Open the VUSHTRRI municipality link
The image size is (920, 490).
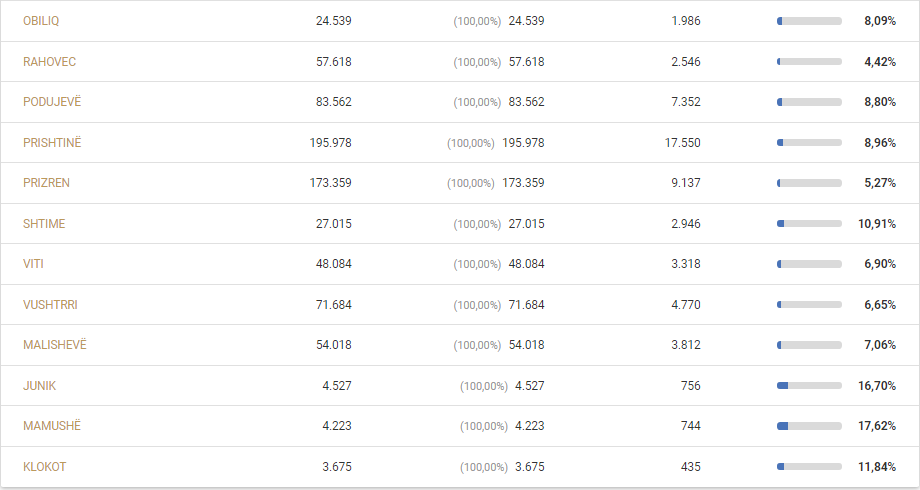pos(50,305)
